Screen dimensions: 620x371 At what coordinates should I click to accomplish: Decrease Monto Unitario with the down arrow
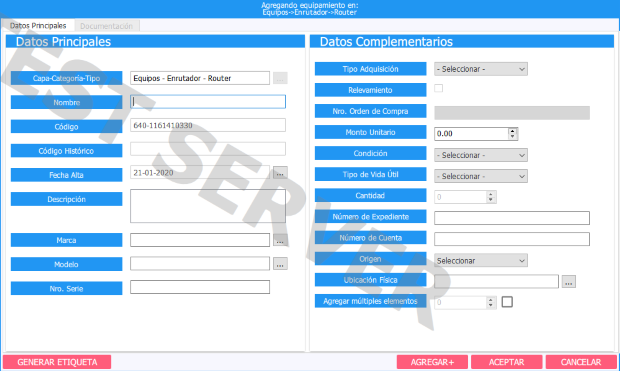point(512,136)
